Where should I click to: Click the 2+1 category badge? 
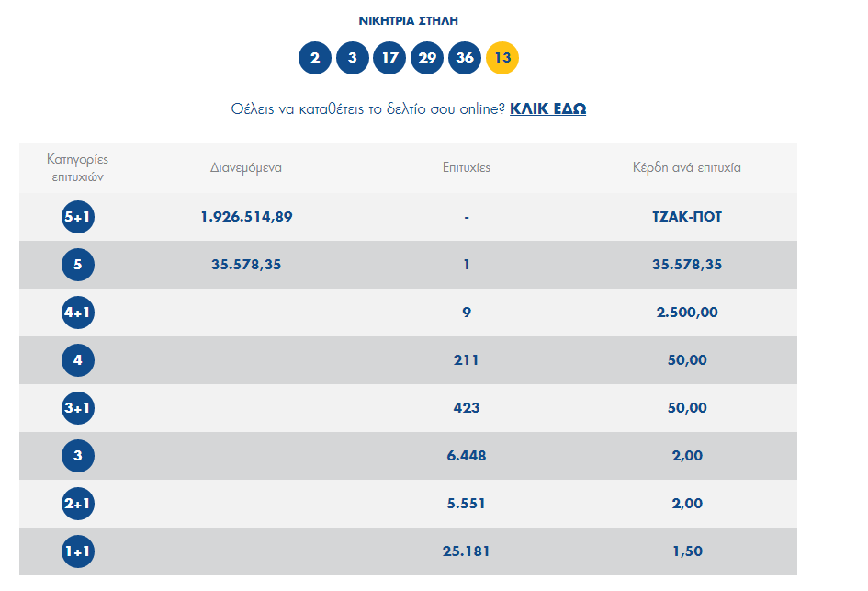click(78, 504)
